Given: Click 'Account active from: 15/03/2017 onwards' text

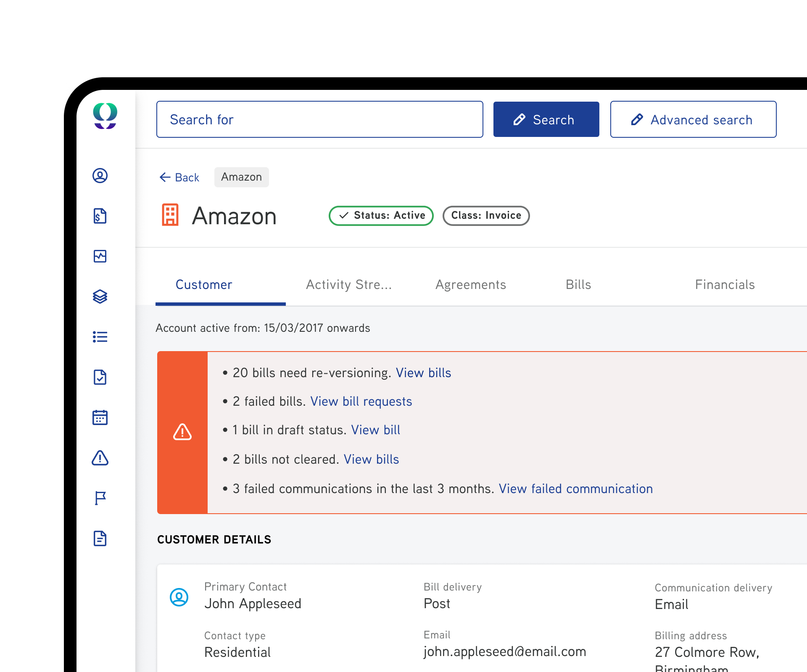Looking at the screenshot, I should tap(263, 328).
